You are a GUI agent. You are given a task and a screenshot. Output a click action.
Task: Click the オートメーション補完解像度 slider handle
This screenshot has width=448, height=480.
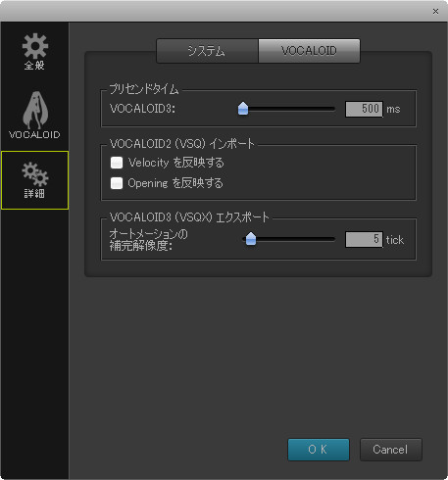click(251, 239)
